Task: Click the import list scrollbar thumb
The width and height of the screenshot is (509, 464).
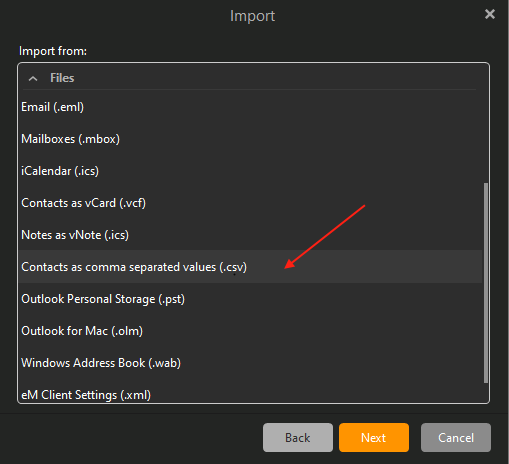Action: pyautogui.click(x=486, y=283)
